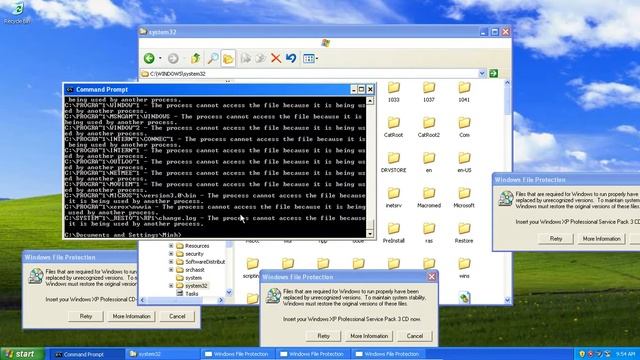Click Retry in the center File Protection dialog
Image resolution: width=640 pixels, height=360 pixels.
[323, 336]
